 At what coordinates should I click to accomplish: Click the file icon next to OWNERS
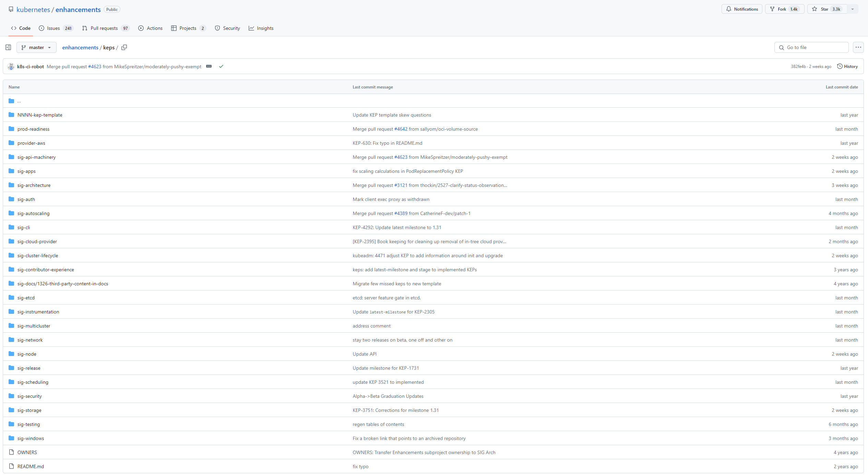pyautogui.click(x=11, y=452)
